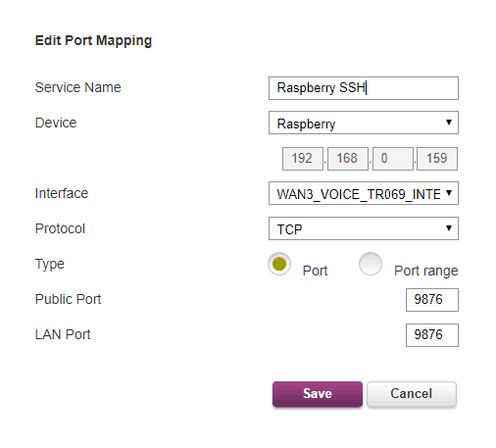Select the Port range radio button
The height and width of the screenshot is (448, 496).
371,264
